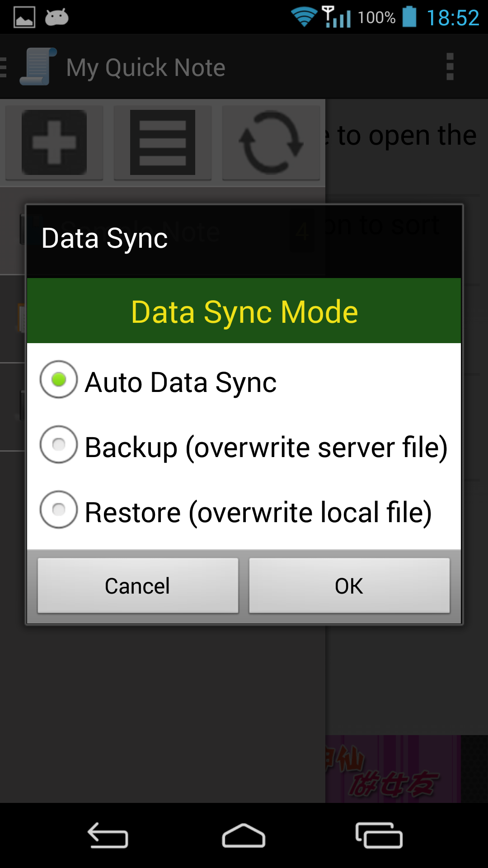The width and height of the screenshot is (488, 868).
Task: Tap the Data Sync dialog title
Action: [x=105, y=239]
